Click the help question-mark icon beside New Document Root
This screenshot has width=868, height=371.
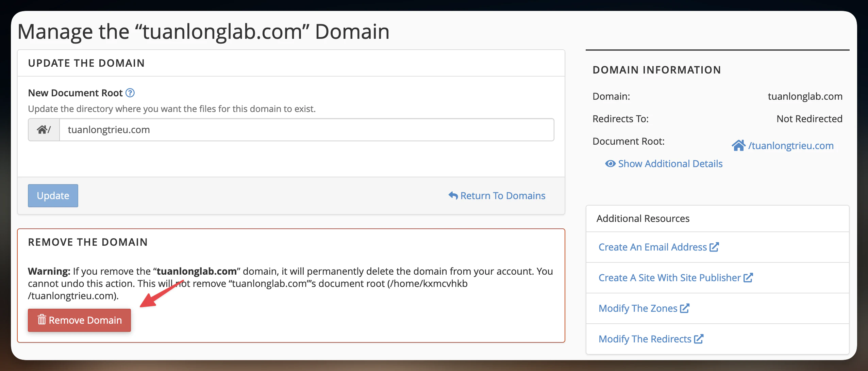130,93
